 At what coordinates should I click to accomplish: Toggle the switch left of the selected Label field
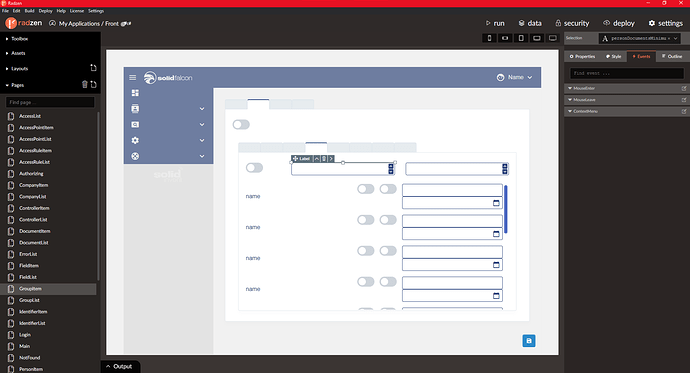(x=254, y=168)
